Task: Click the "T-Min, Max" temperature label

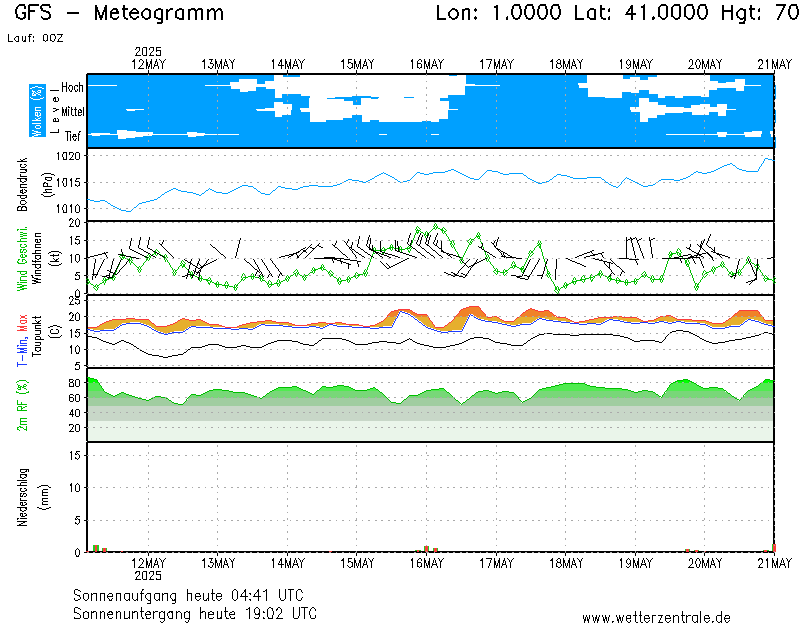Action: (x=22, y=340)
